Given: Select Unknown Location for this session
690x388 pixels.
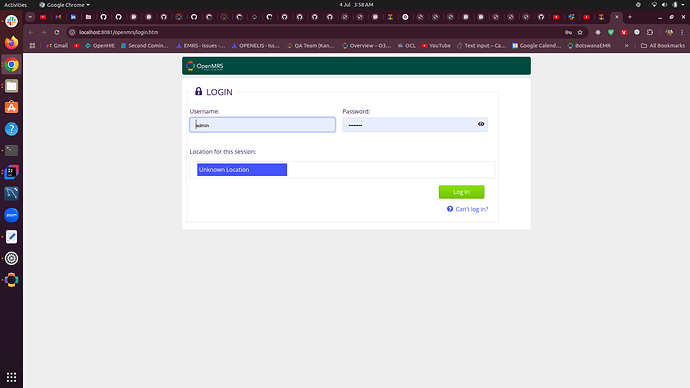Looking at the screenshot, I should (x=242, y=170).
